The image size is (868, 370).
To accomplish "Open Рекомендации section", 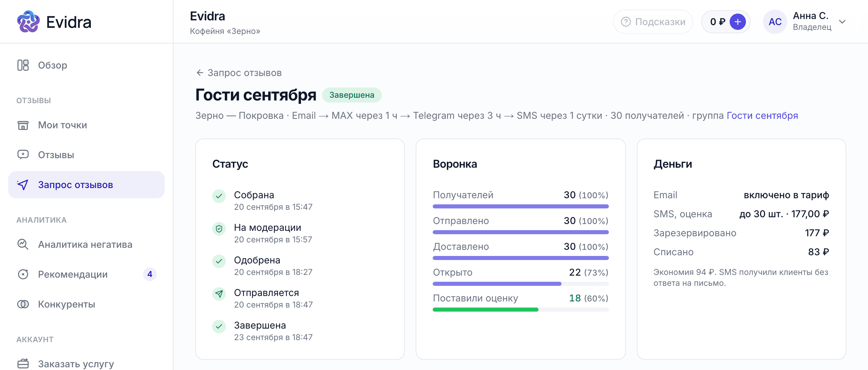I will (x=86, y=274).
